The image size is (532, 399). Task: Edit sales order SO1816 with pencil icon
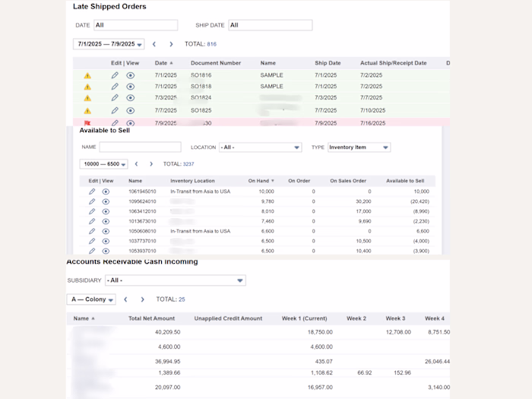[x=115, y=75]
